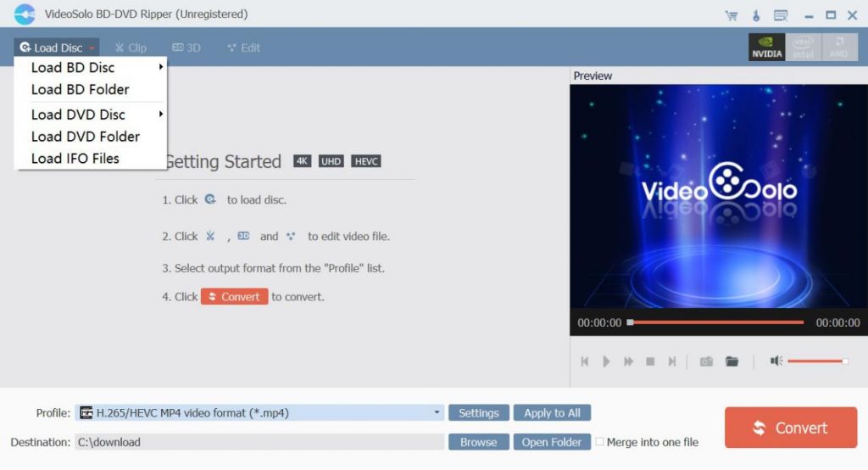Mute audio with the speaker icon
Screen dimensions: 868x470
[776, 361]
